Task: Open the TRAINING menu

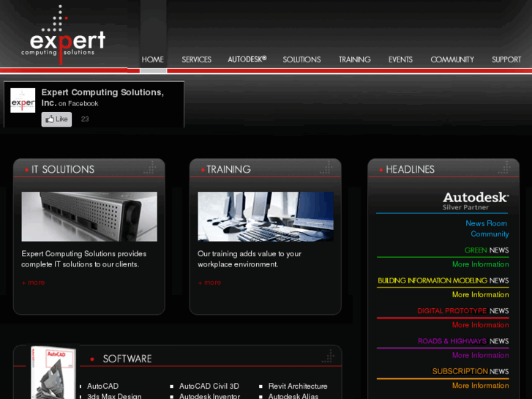Action: tap(355, 59)
